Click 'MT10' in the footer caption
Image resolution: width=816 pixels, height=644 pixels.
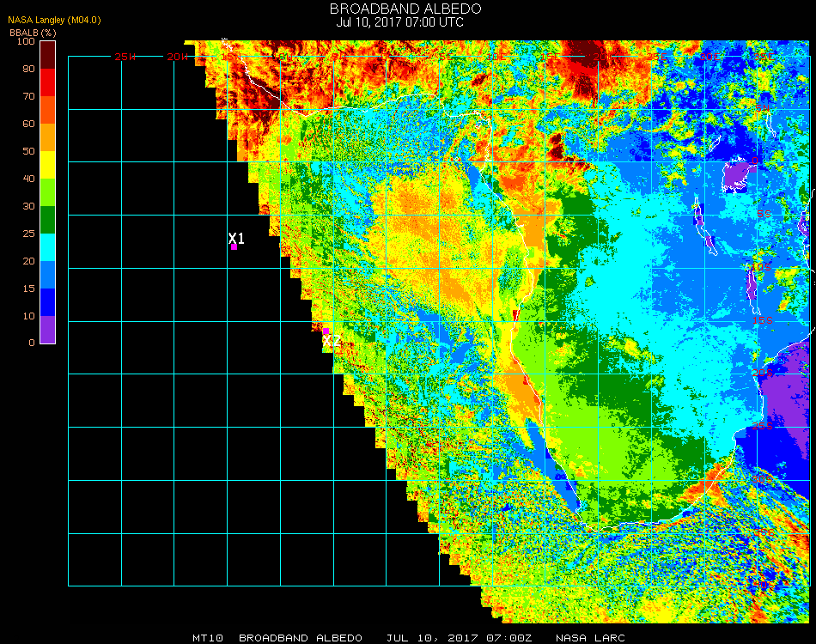pos(208,638)
